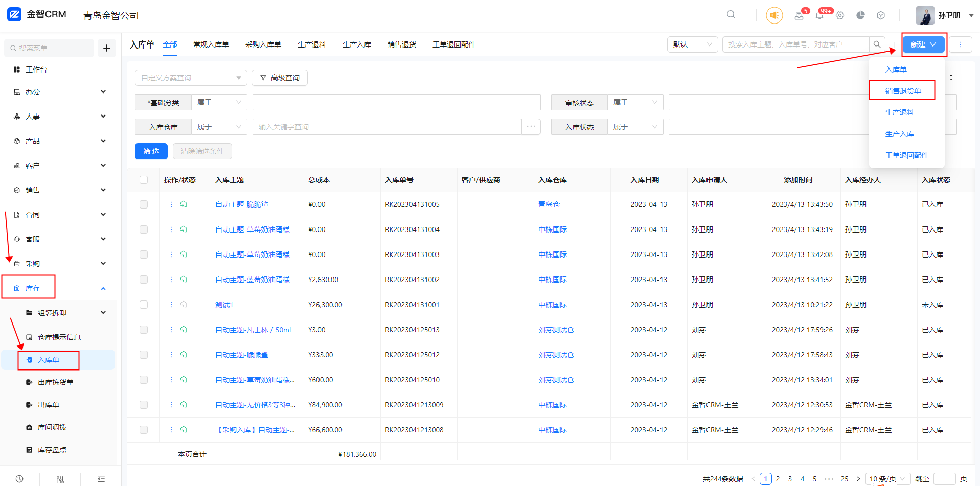Click the user messages icon with badge 5
The width and height of the screenshot is (980, 486).
coord(799,15)
